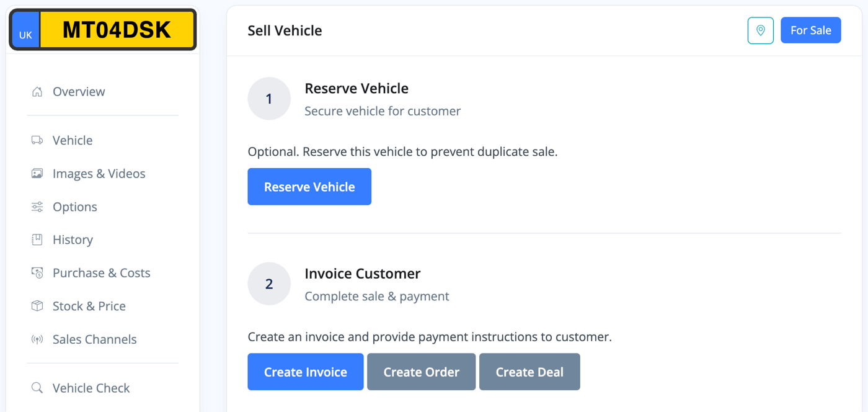Click the MT04DSK registration plate
This screenshot has height=412, width=868.
103,30
